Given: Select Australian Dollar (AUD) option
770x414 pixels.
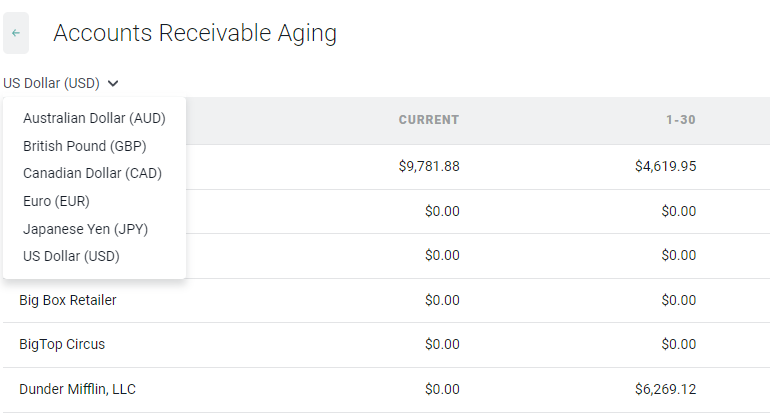Looking at the screenshot, I should pos(94,118).
